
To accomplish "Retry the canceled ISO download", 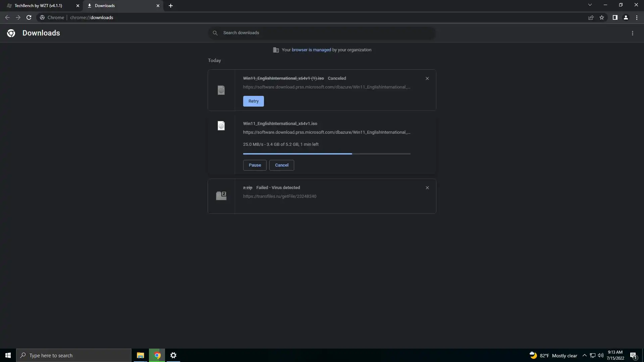I will (253, 101).
